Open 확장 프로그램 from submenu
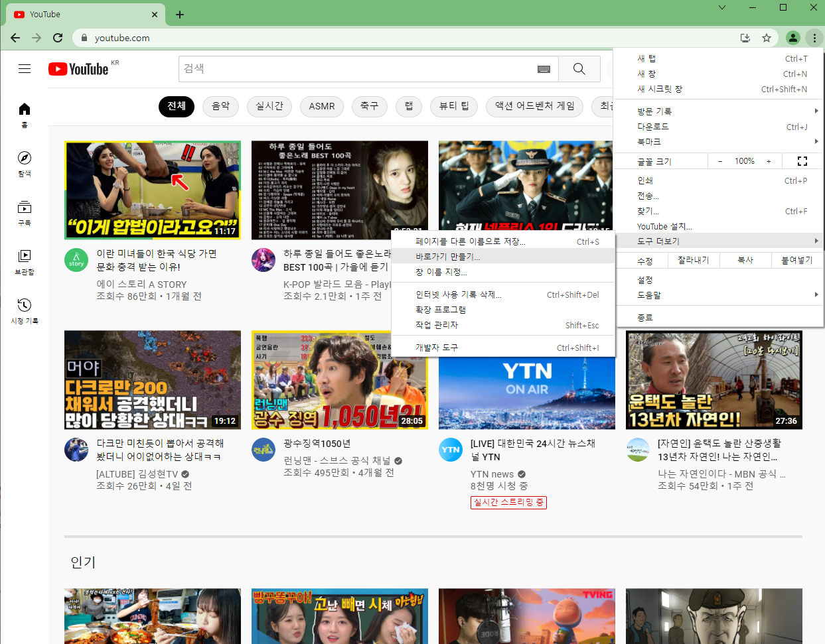Viewport: 825px width, 644px height. (x=503, y=310)
